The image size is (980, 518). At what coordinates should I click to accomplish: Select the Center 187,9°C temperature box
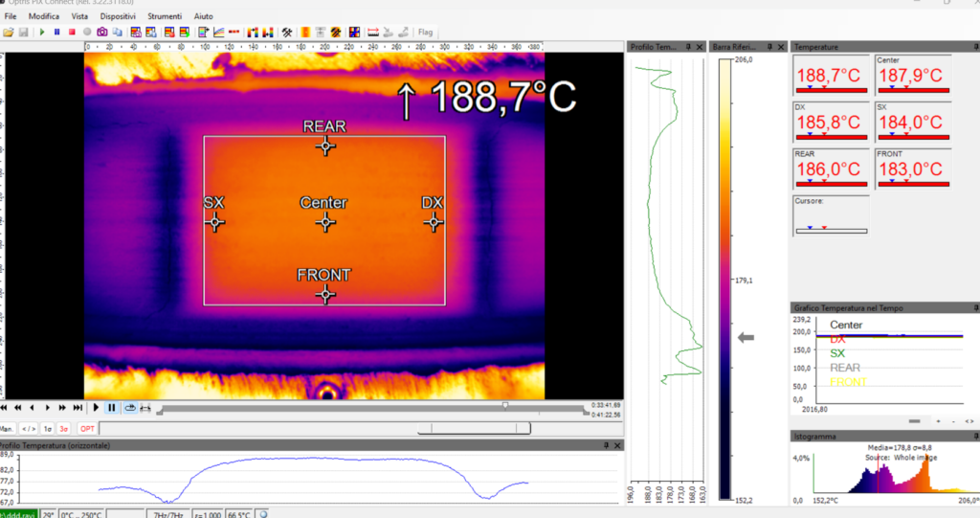[x=913, y=75]
